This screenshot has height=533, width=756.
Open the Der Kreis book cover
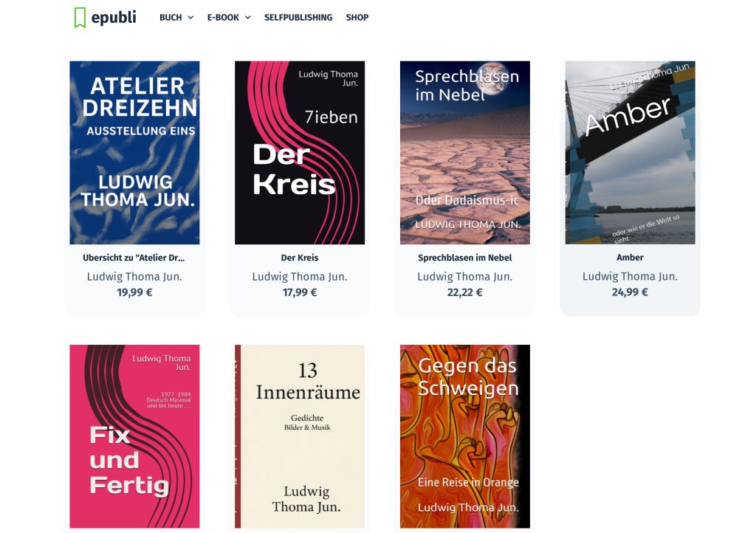click(x=300, y=152)
